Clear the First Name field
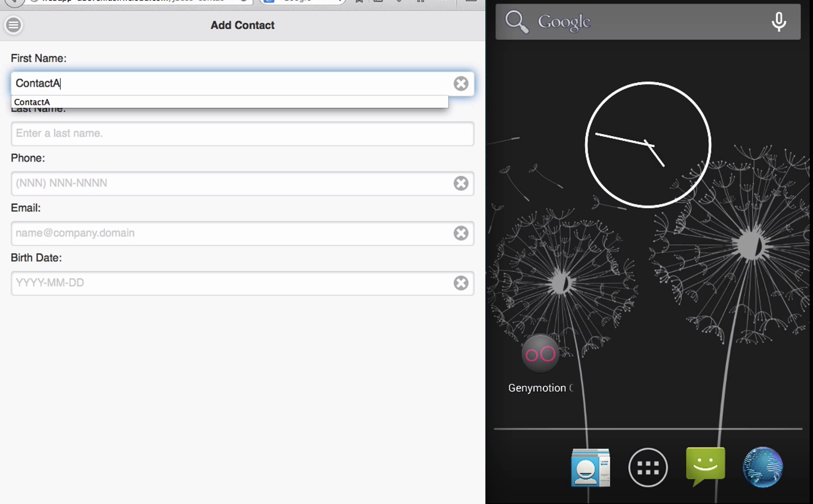 [x=461, y=84]
